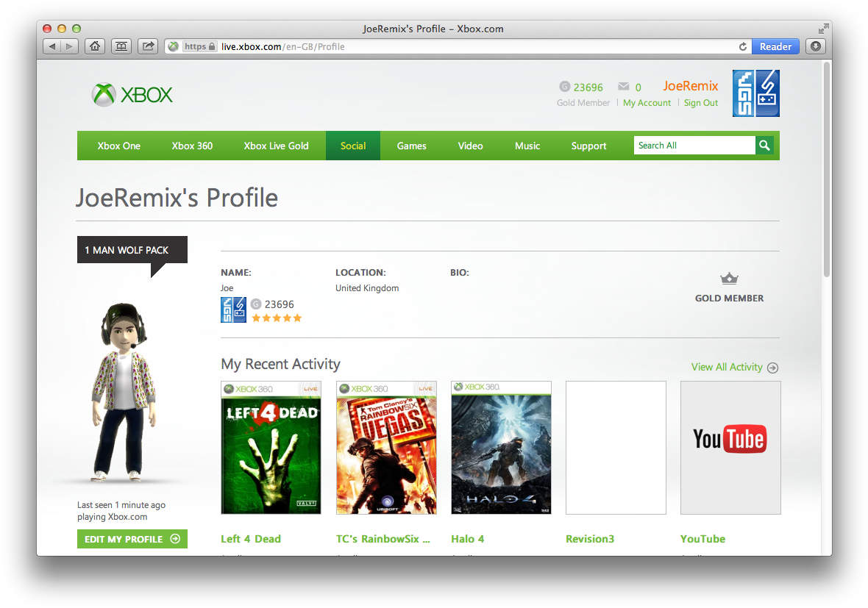
Task: Click the Last seen status text
Action: (x=121, y=511)
